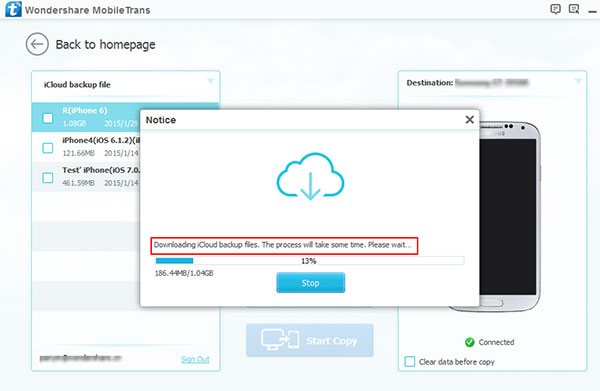Click the blurred account email text
Image resolution: width=600 pixels, height=391 pixels.
pos(80,358)
